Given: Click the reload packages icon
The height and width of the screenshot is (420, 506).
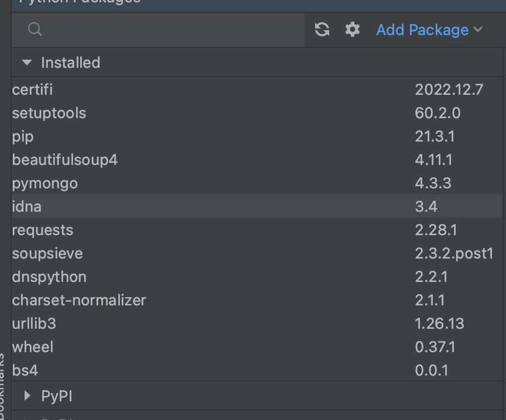Looking at the screenshot, I should pyautogui.click(x=322, y=30).
